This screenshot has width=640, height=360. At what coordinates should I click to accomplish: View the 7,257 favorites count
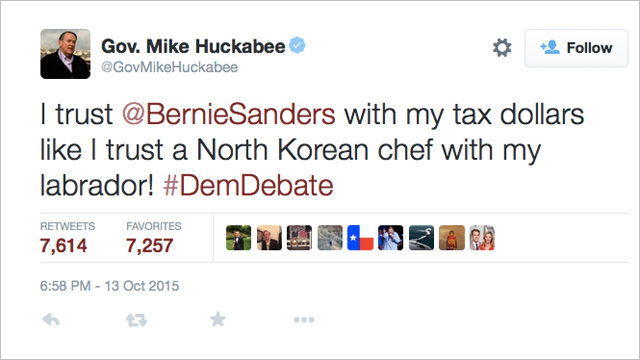[150, 246]
